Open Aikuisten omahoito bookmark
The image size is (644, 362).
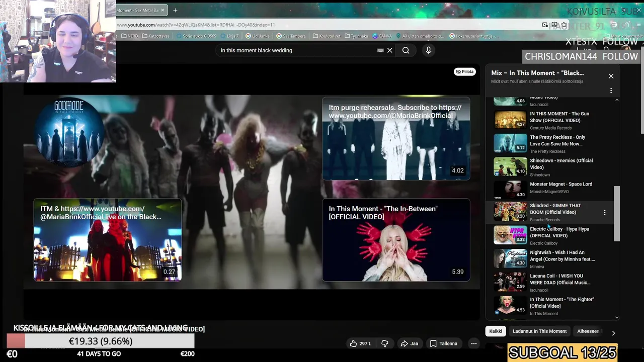point(421,36)
